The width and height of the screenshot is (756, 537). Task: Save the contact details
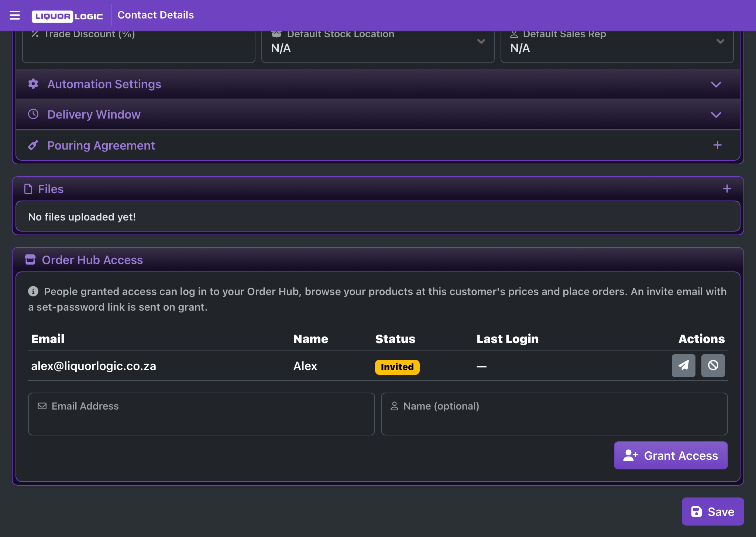point(713,512)
